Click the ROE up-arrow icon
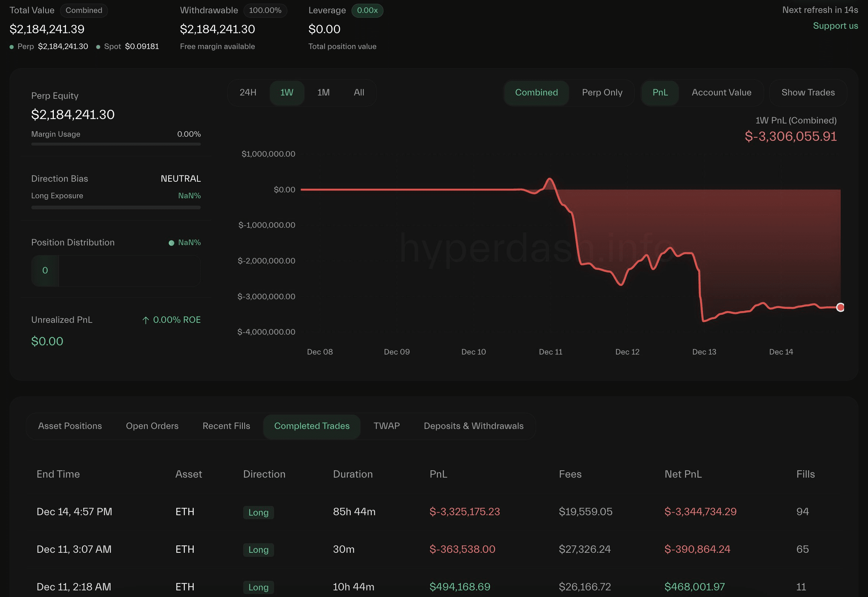The width and height of the screenshot is (868, 597). click(146, 320)
